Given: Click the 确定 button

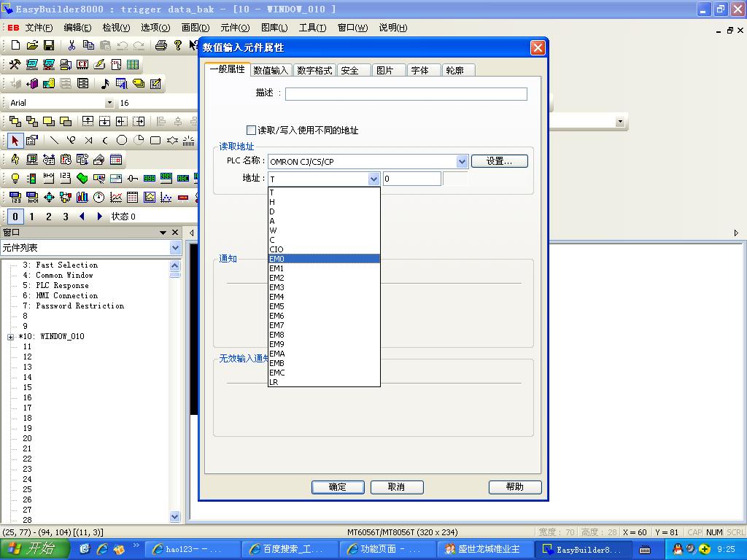Looking at the screenshot, I should [338, 487].
